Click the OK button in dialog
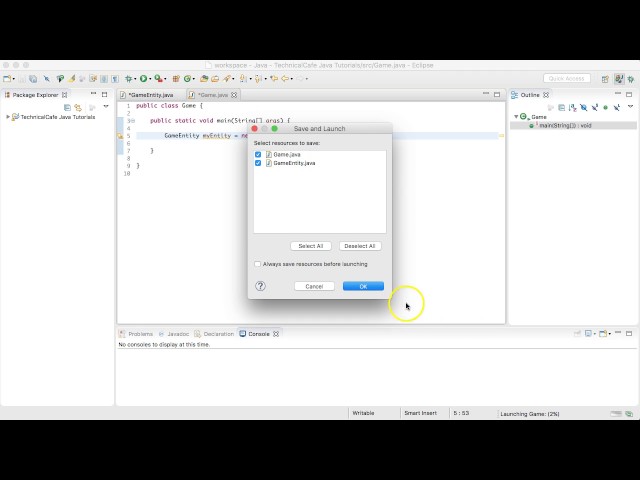640x480 pixels. coord(363,287)
